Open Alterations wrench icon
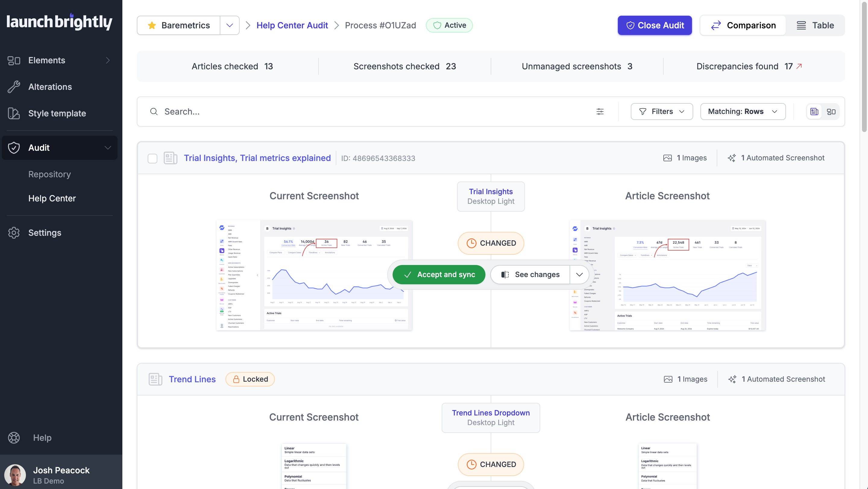The height and width of the screenshot is (489, 868). click(14, 87)
